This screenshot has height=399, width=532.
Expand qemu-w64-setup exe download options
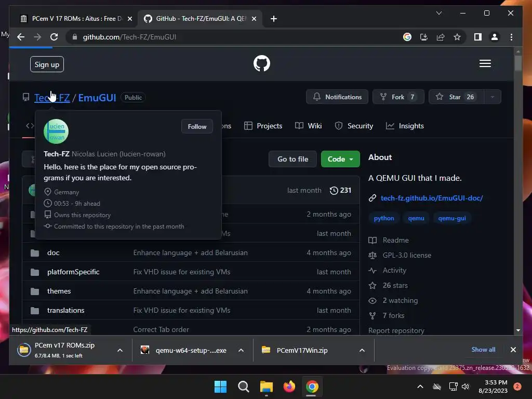[x=241, y=350]
